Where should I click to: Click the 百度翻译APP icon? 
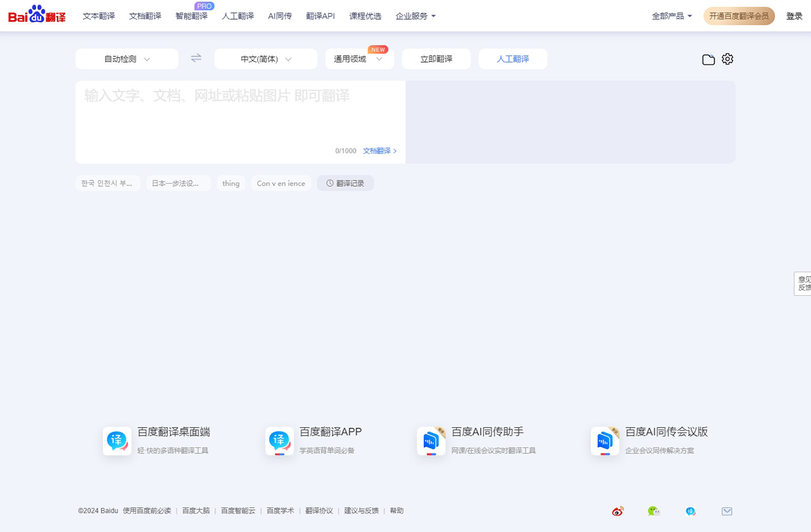(279, 441)
